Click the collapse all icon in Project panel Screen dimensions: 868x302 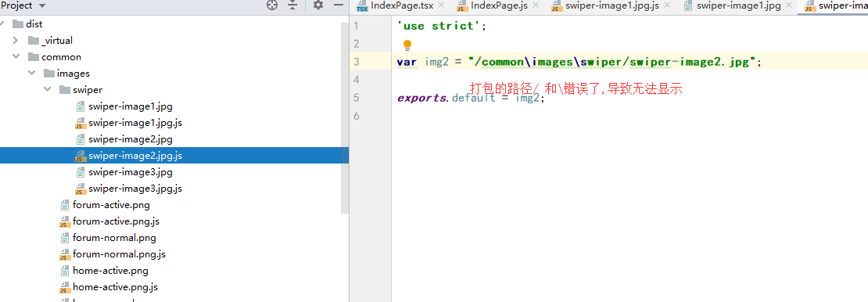(292, 5)
